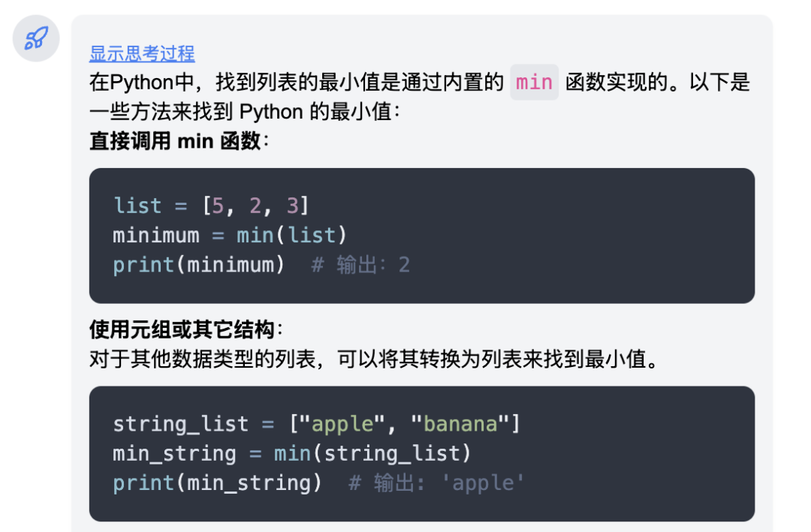Click the intro text 在Python中
Image resolution: width=811 pixels, height=532 pixels.
[x=141, y=83]
